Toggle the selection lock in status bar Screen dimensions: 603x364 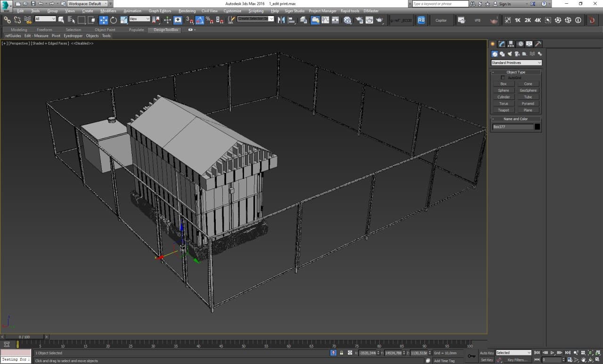(x=342, y=353)
